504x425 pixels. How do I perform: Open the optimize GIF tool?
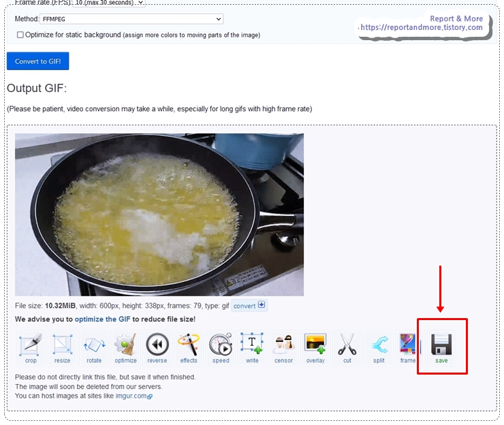(126, 348)
